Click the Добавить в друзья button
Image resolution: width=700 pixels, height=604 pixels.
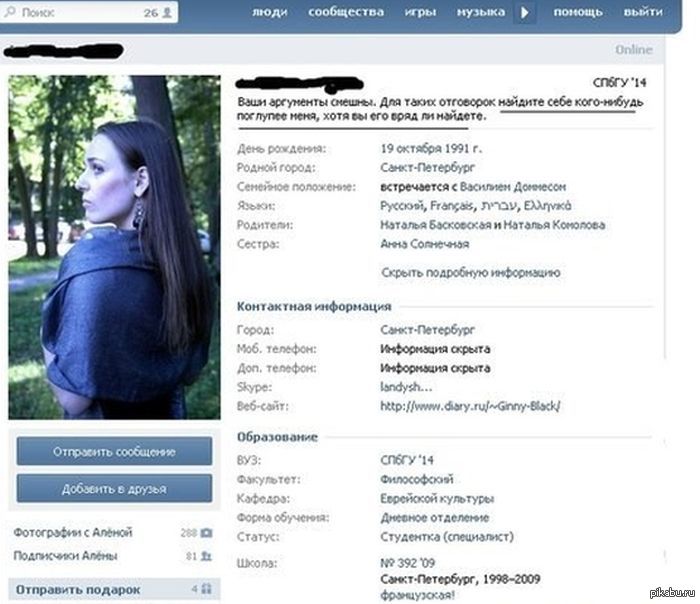pyautogui.click(x=114, y=489)
